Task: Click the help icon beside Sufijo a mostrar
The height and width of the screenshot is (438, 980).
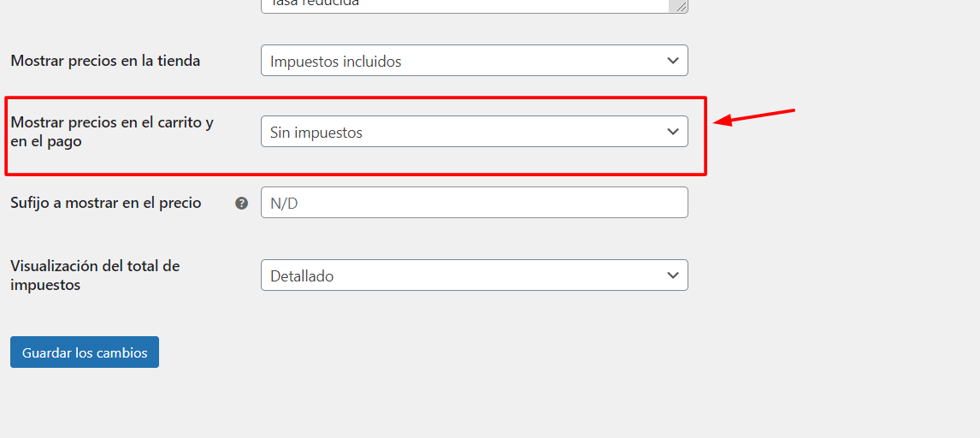Action: click(x=242, y=203)
